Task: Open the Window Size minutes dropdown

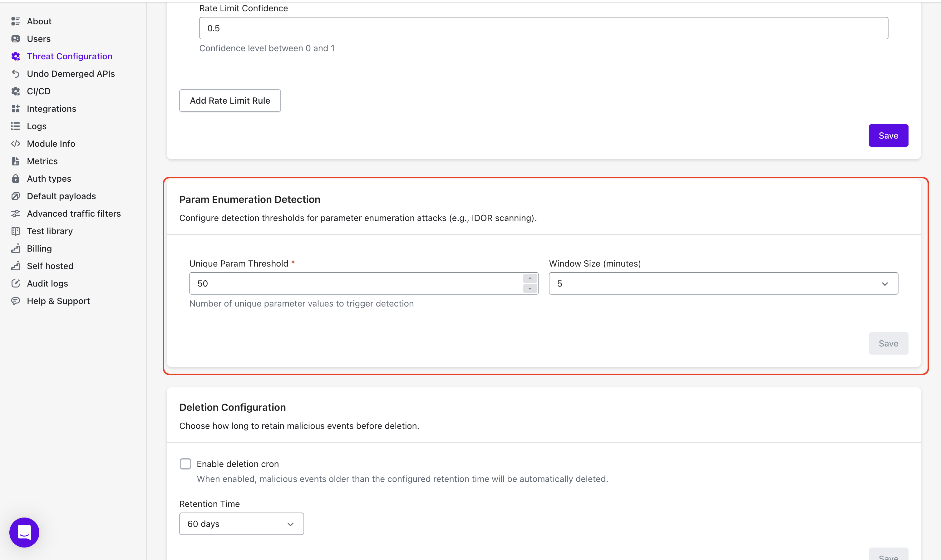Action: [x=723, y=283]
